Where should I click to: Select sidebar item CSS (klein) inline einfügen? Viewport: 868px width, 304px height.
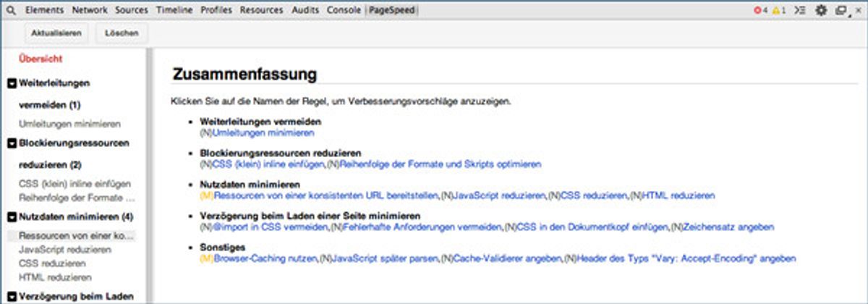point(75,184)
